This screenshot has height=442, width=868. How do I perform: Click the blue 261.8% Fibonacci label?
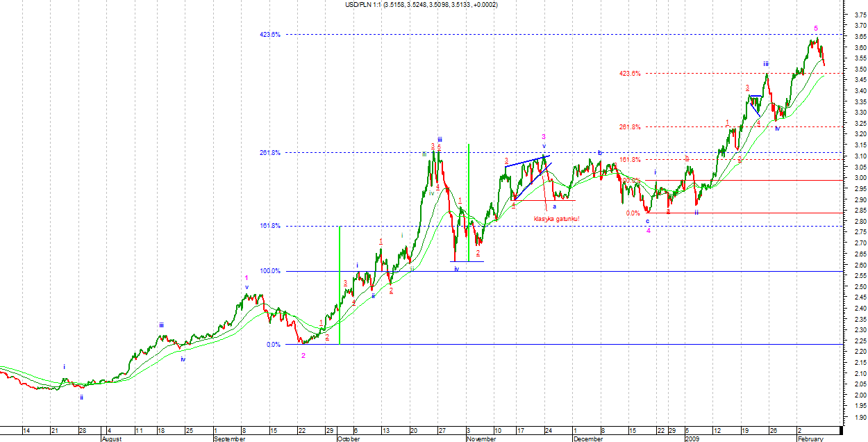(x=271, y=152)
